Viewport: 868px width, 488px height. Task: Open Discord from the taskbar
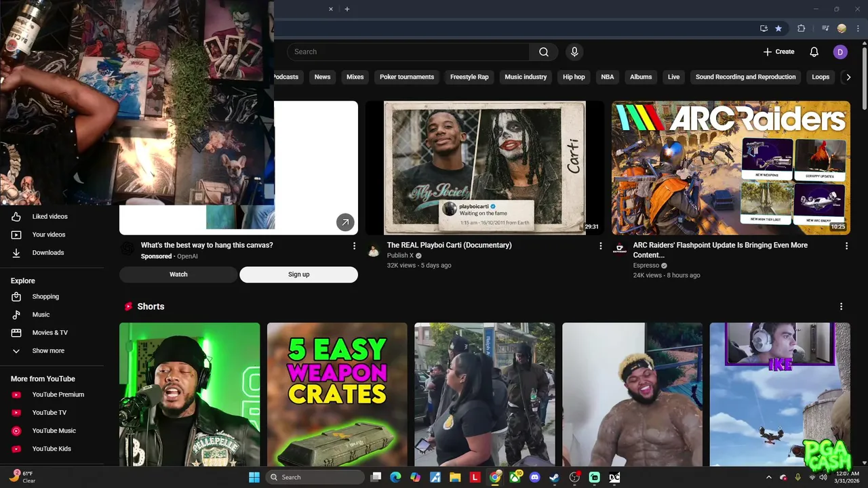[534, 477]
